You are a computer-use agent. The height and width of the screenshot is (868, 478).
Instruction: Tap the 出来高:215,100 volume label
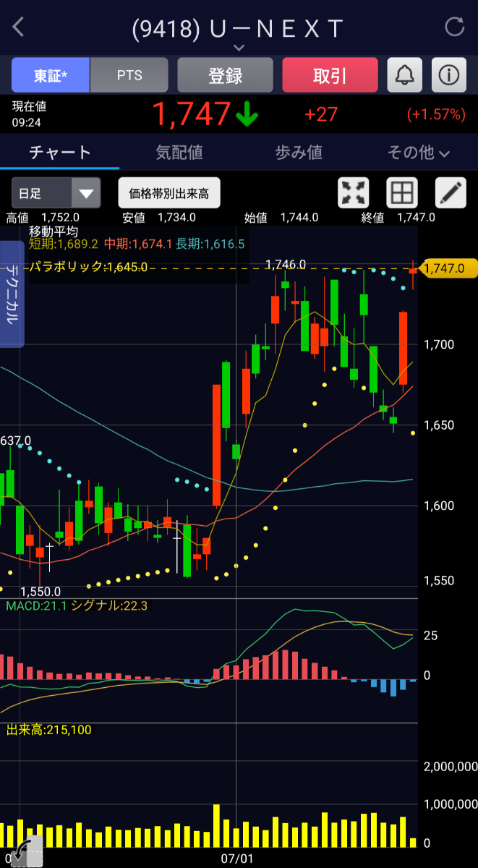[x=49, y=730]
